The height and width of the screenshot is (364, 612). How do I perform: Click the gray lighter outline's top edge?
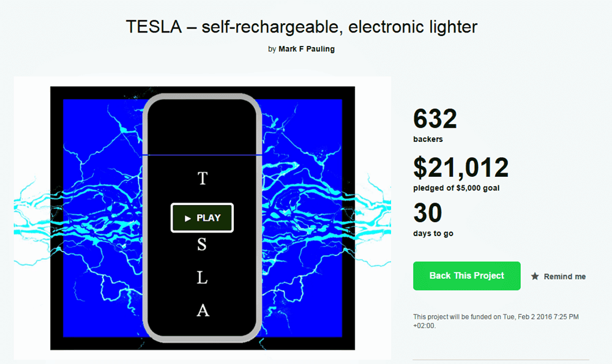tap(202, 97)
